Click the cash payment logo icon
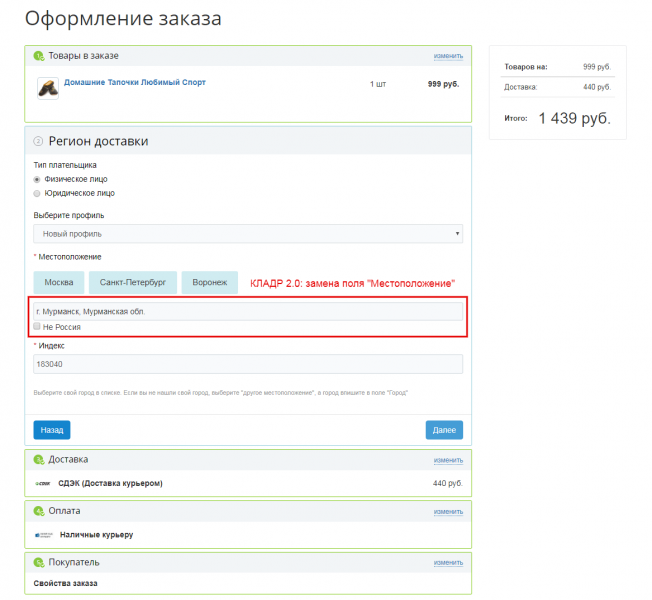Image resolution: width=652 pixels, height=600 pixels. [43, 535]
